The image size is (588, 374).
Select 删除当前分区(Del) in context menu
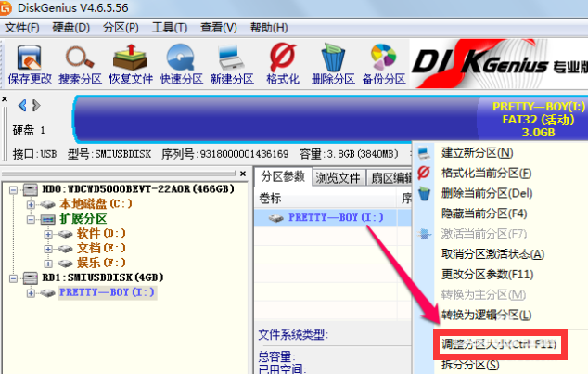[x=485, y=193]
